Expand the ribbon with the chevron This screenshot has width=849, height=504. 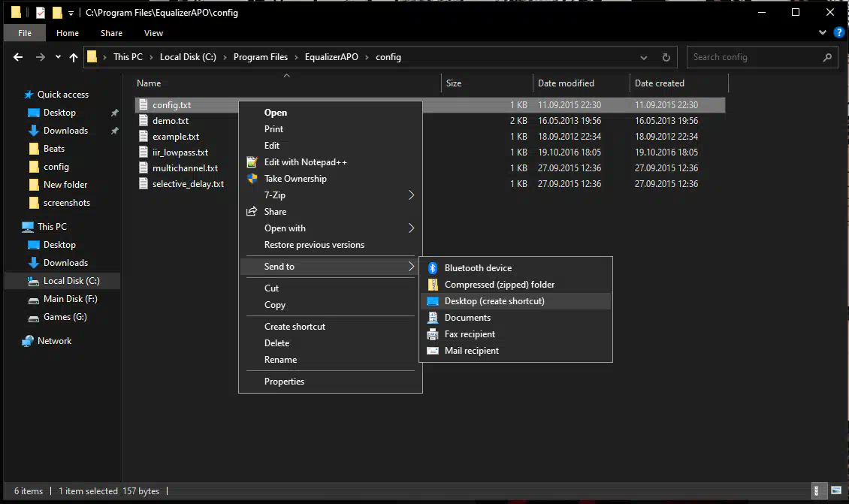coord(823,32)
